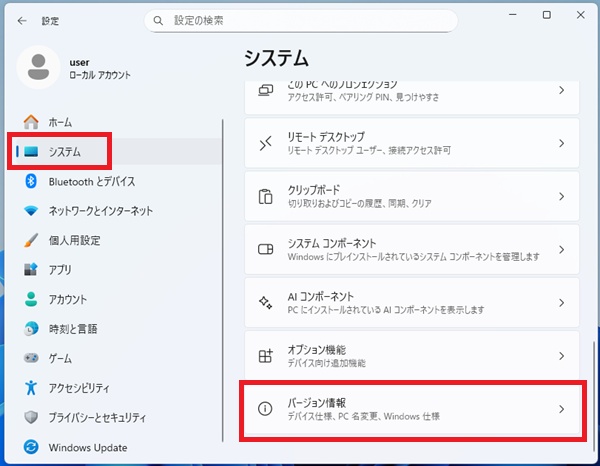
Task: Open AI コンポーネント settings row
Action: [x=412, y=303]
